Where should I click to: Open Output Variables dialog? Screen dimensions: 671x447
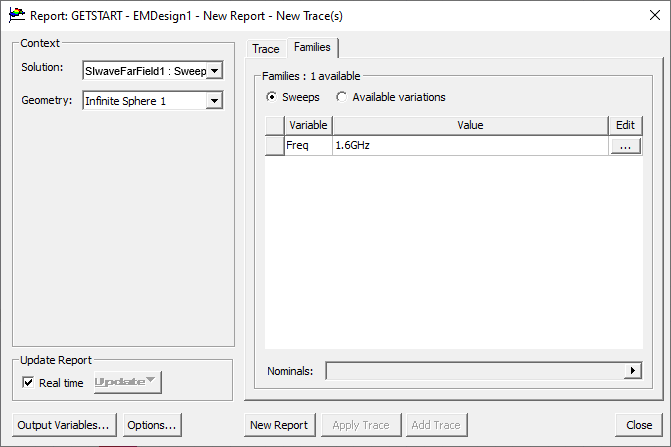64,425
